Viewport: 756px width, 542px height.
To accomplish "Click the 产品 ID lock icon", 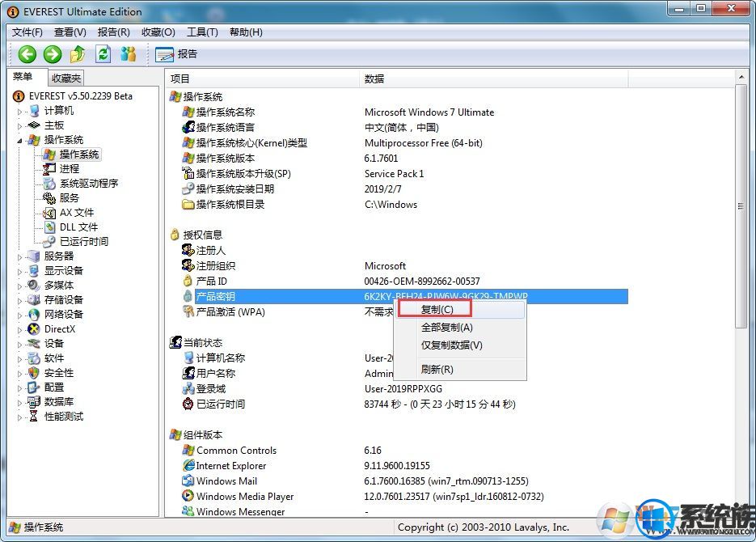I will 188,281.
